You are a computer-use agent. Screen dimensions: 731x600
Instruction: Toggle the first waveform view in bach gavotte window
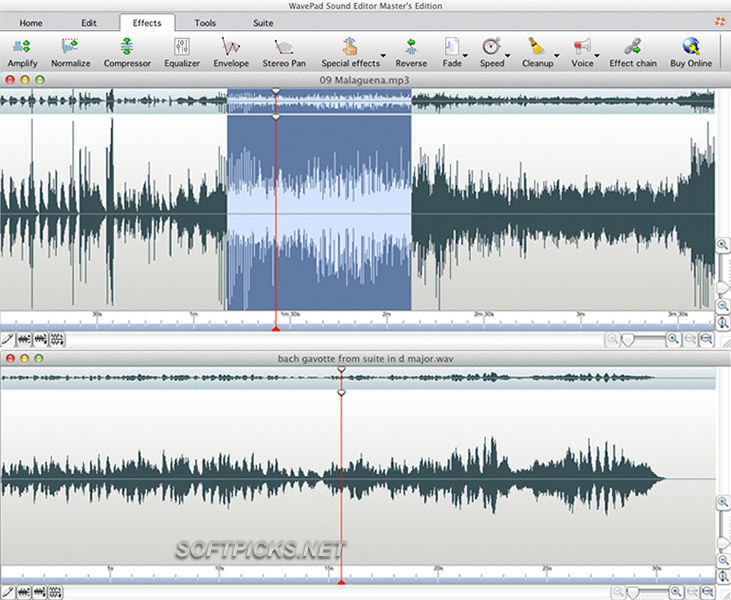[24, 593]
